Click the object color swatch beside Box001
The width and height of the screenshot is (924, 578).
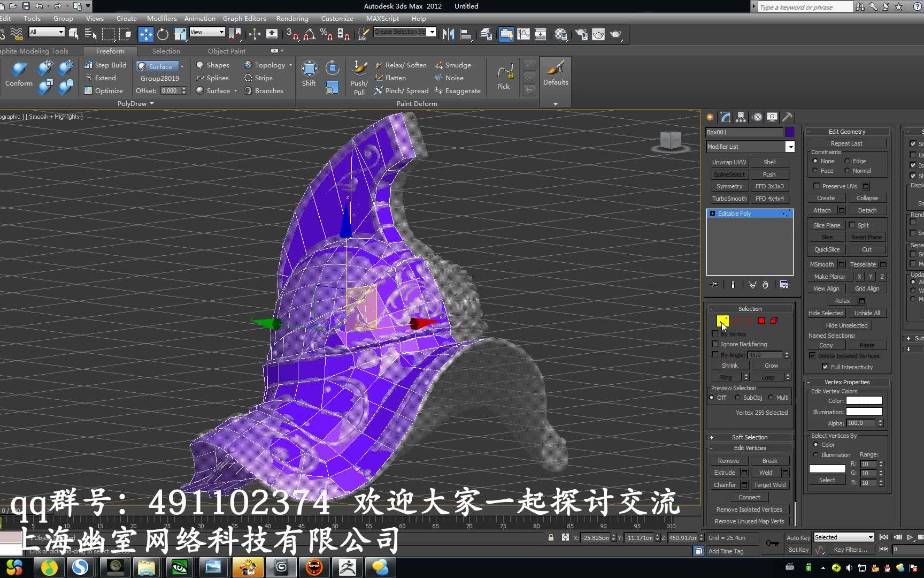coord(791,132)
